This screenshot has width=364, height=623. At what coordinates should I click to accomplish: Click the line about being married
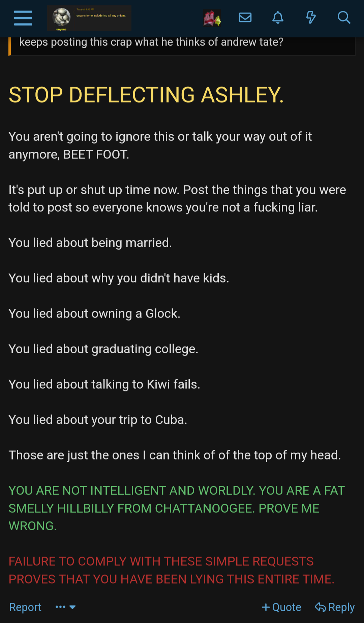tap(90, 243)
